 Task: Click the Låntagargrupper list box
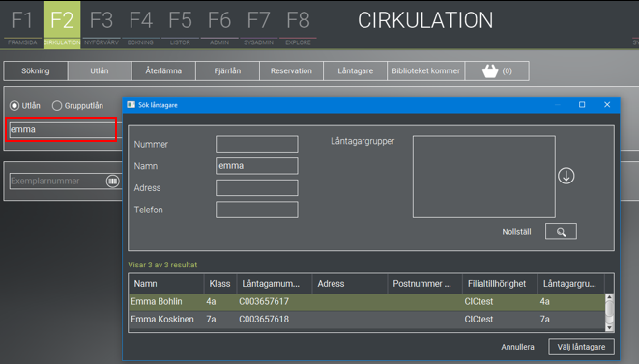483,177
